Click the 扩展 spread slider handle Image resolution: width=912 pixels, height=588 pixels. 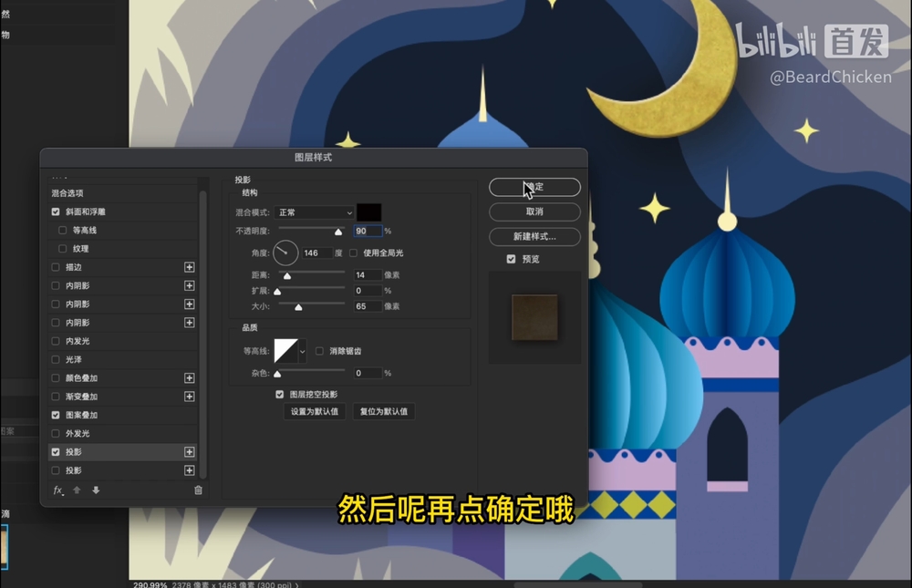pos(277,292)
